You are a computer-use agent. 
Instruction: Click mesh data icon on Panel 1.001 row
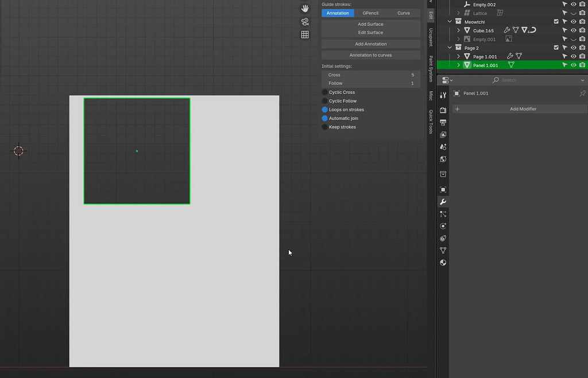tap(511, 65)
